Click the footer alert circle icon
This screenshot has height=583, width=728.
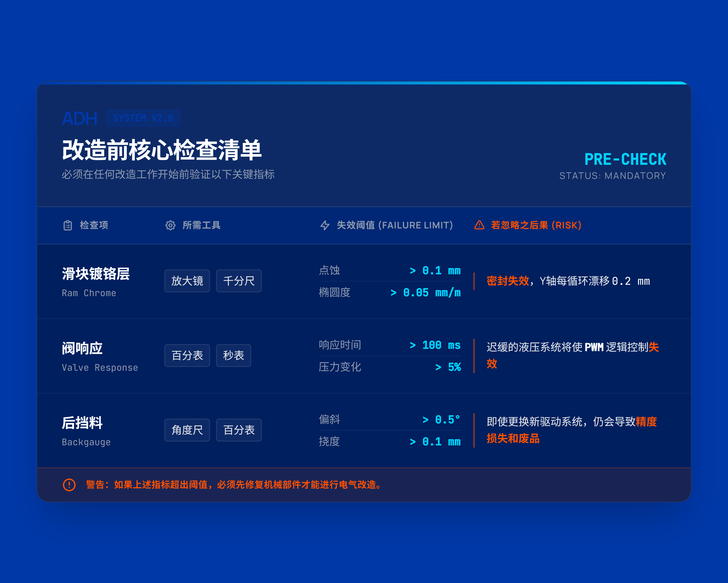tap(69, 485)
